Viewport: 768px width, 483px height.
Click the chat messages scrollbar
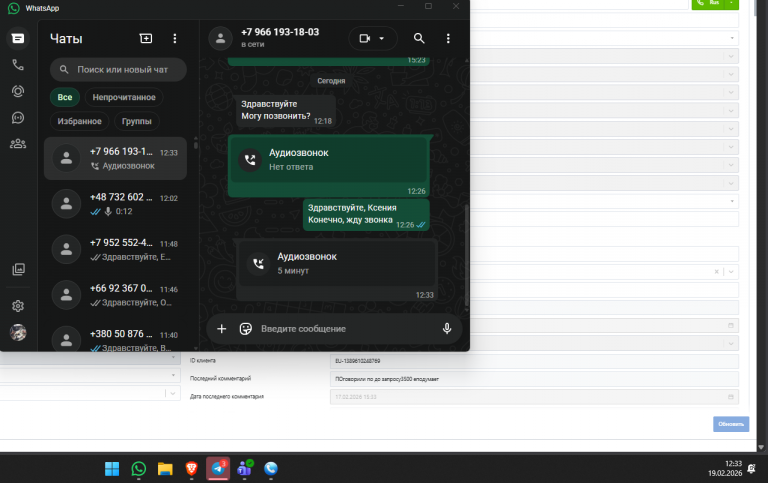pyautogui.click(x=466, y=255)
